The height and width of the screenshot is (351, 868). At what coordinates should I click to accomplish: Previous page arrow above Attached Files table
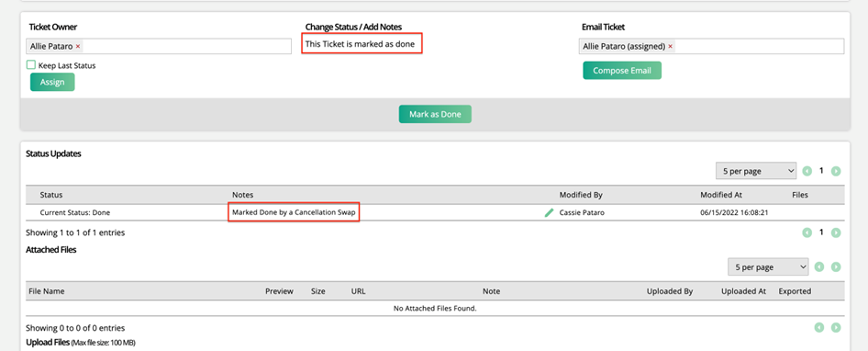(819, 267)
